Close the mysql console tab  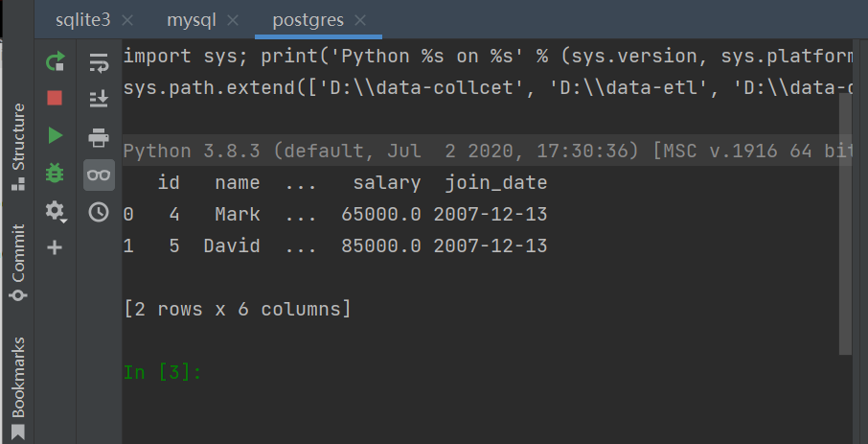tap(233, 20)
